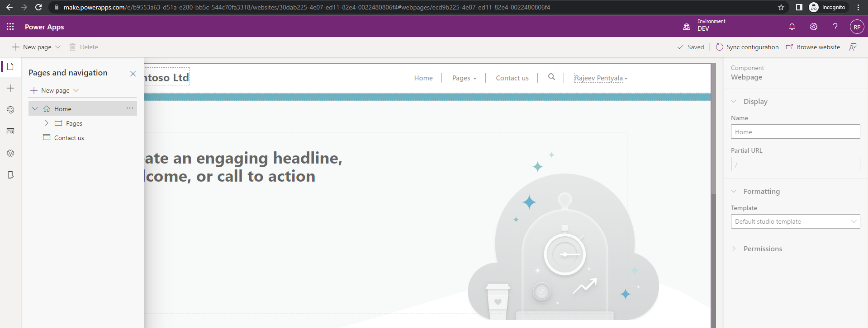Open the Themes palette icon in sidebar
The image size is (868, 328).
click(x=10, y=110)
